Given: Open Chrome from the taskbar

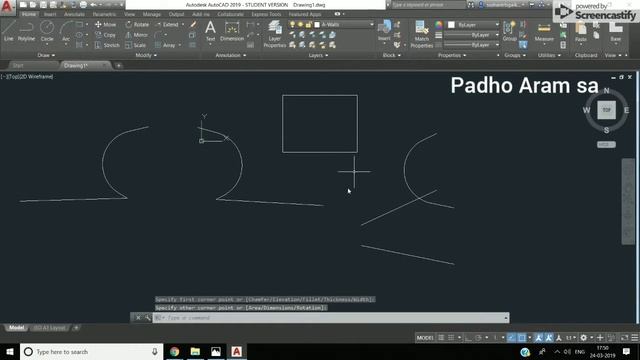Looking at the screenshot, I should click(x=174, y=351).
